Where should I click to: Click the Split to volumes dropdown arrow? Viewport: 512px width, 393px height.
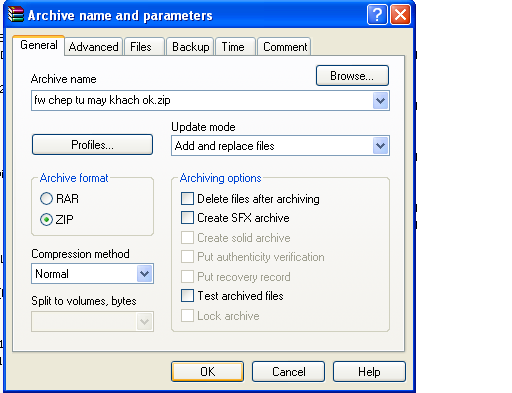click(144, 322)
